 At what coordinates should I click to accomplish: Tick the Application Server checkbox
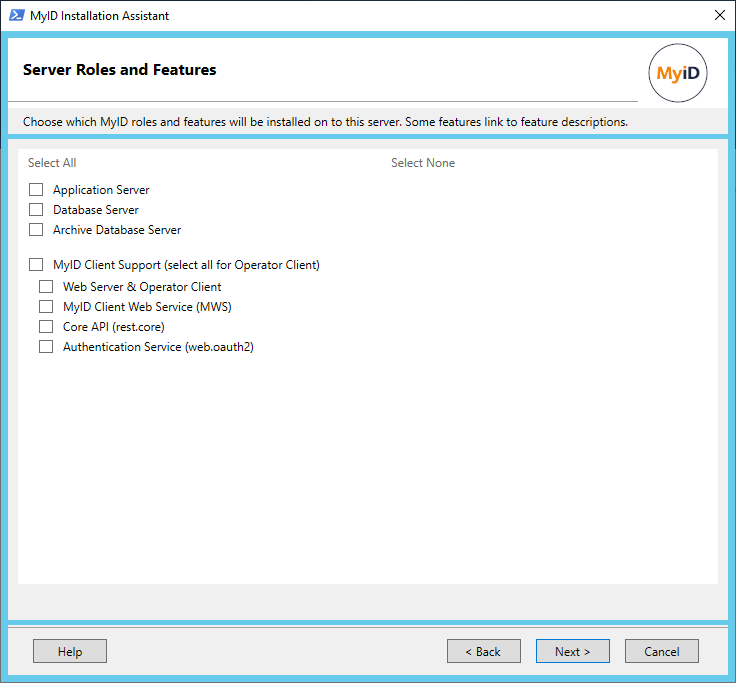[36, 190]
